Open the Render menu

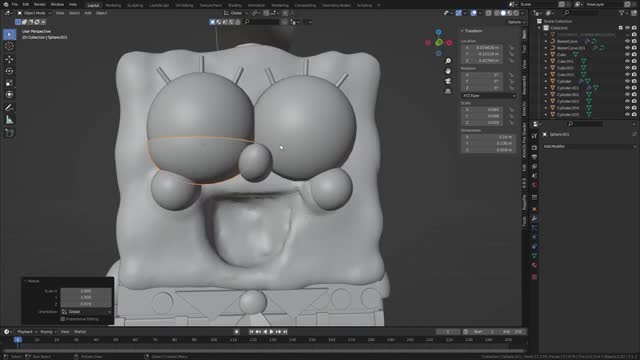click(x=40, y=4)
